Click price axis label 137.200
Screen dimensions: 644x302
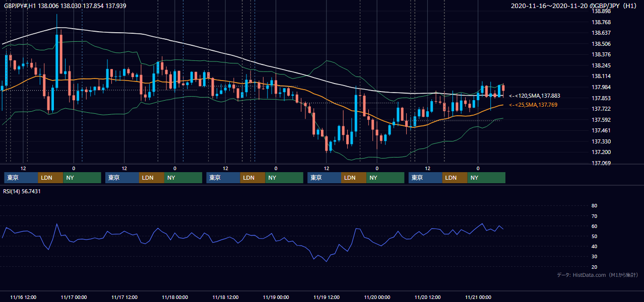coord(601,153)
